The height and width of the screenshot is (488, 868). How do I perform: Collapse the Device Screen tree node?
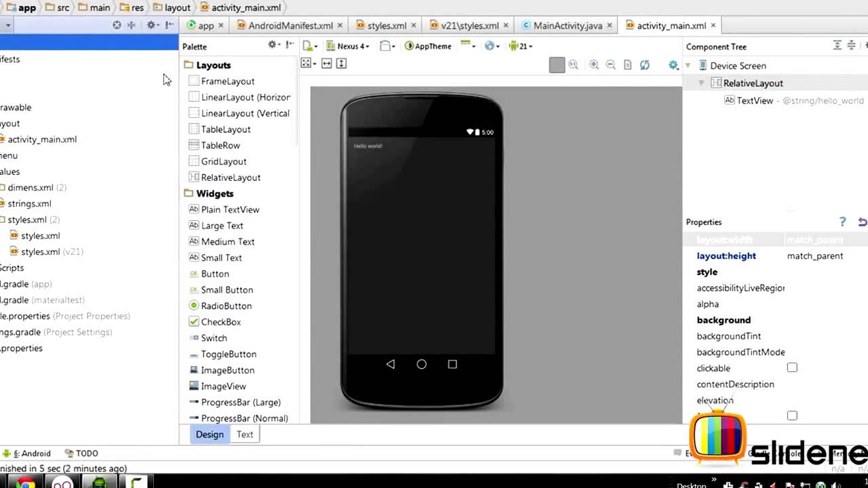[x=688, y=66]
